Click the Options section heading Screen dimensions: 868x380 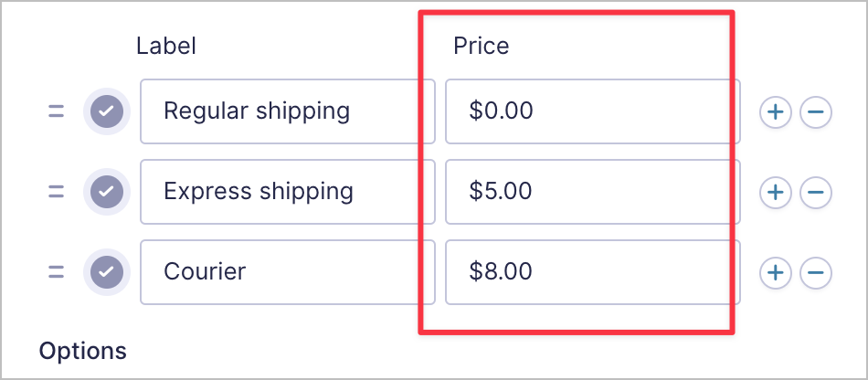[82, 351]
